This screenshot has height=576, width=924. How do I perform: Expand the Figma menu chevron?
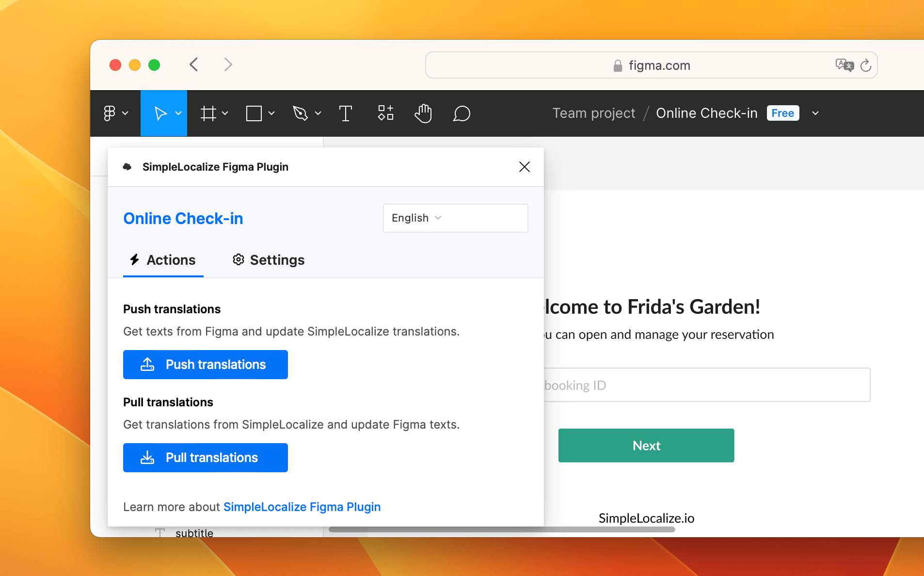click(x=125, y=113)
